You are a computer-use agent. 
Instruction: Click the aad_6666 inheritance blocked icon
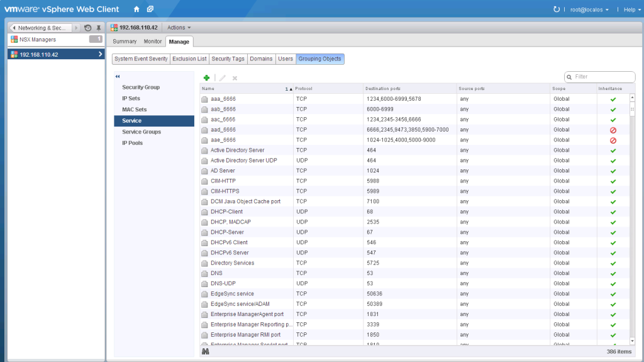pos(613,130)
